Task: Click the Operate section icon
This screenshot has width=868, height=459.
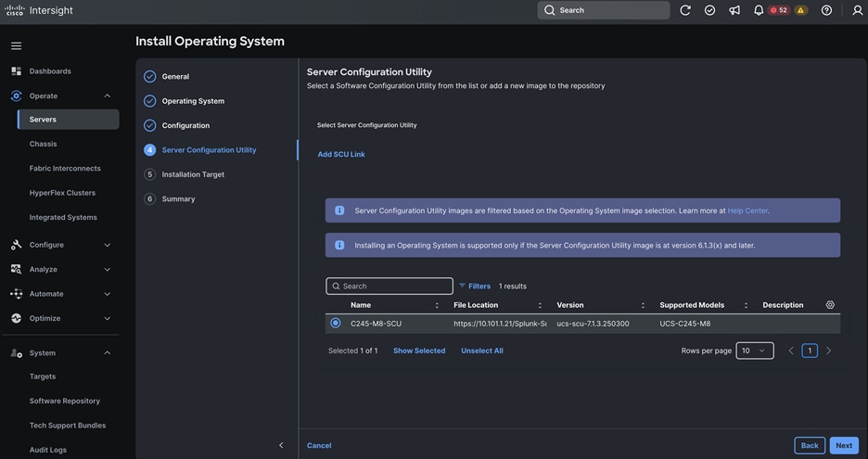Action: coord(16,96)
